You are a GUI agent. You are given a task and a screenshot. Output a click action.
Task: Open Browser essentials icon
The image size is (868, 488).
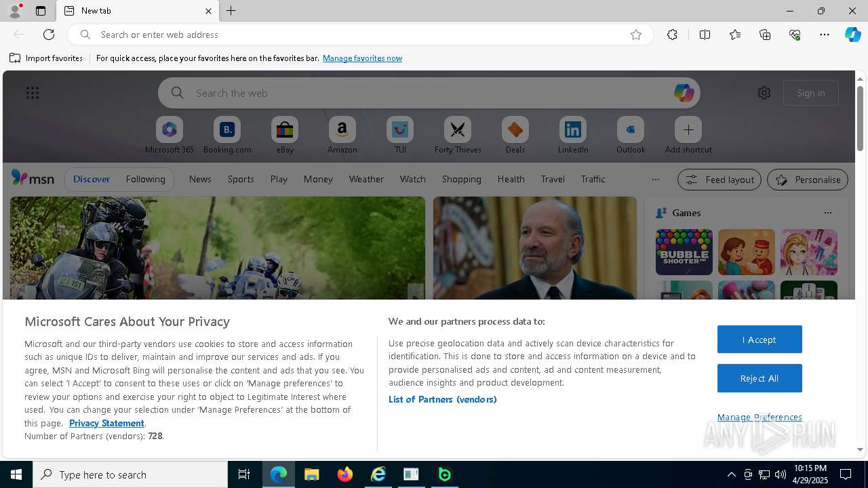(795, 35)
